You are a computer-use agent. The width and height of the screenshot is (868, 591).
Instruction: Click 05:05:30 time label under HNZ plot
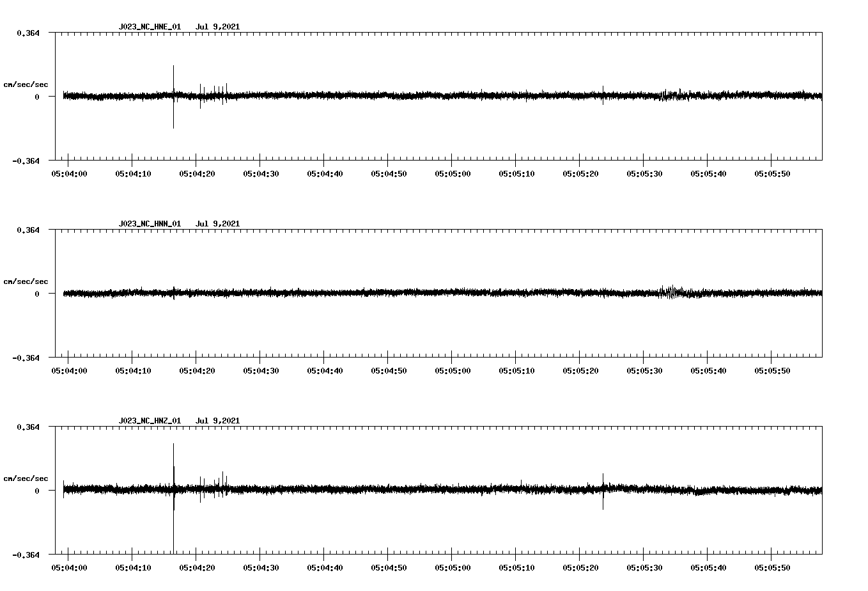(x=644, y=568)
